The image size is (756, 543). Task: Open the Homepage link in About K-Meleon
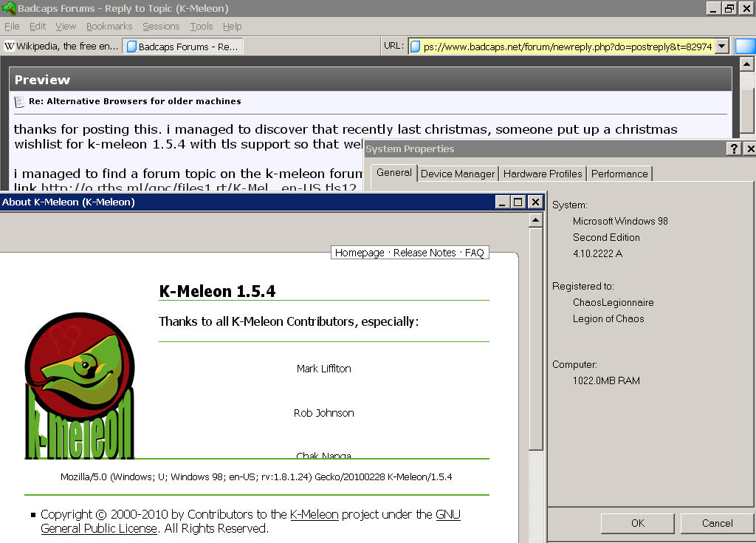(360, 253)
